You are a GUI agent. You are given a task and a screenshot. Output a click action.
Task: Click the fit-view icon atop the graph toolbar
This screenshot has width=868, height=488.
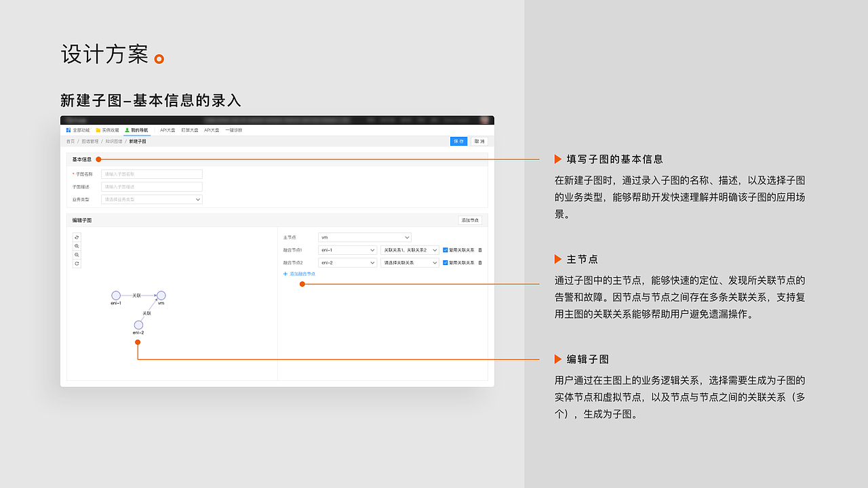click(x=77, y=237)
